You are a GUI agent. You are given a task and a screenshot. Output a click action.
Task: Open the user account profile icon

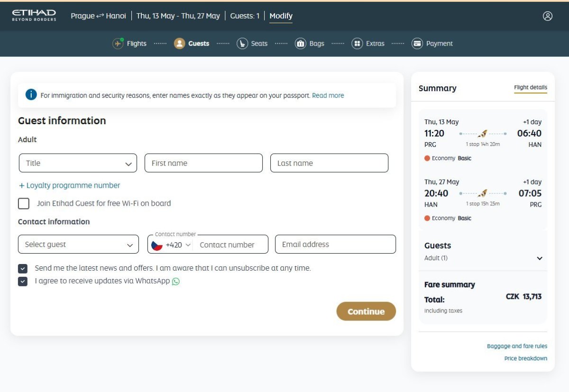(x=548, y=16)
